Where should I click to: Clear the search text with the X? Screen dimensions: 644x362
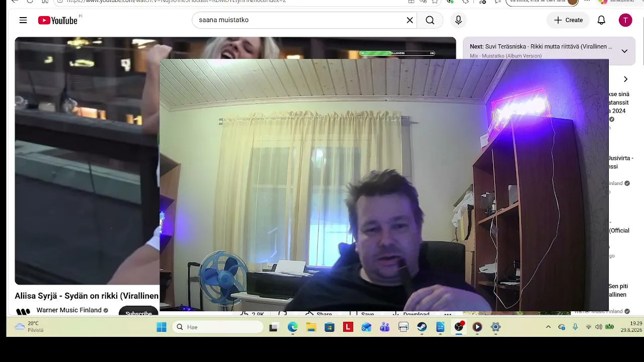(410, 20)
